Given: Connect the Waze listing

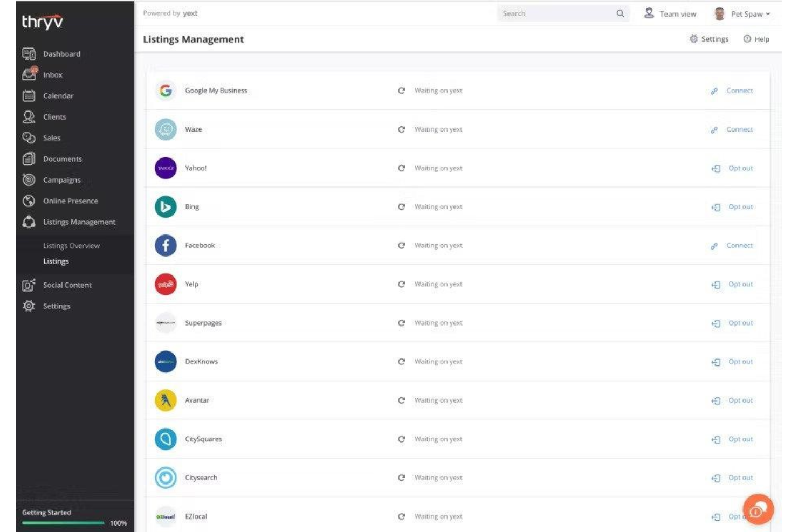Looking at the screenshot, I should [732, 129].
